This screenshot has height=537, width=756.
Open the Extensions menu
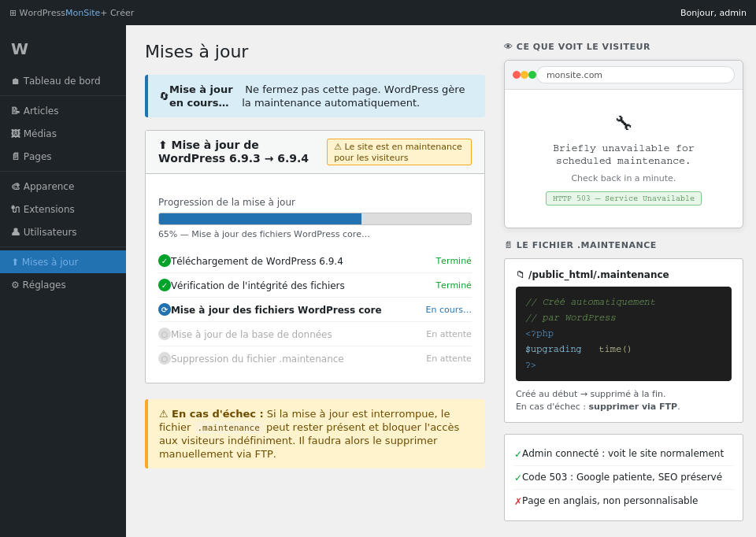point(63,209)
